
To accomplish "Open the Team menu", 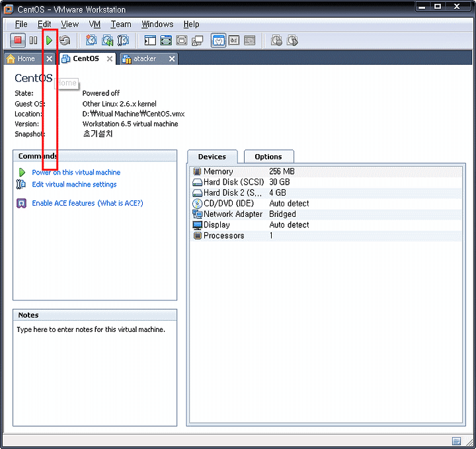I will tap(121, 24).
